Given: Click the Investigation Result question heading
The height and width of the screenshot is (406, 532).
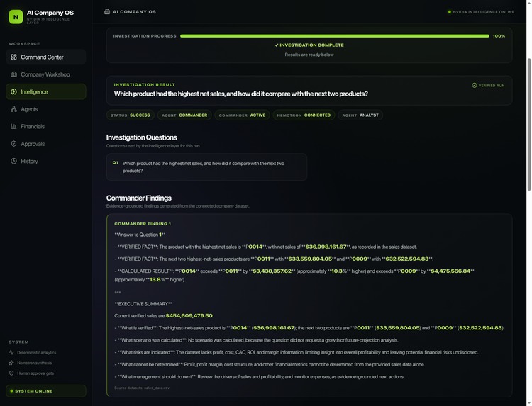Looking at the screenshot, I should coord(241,94).
